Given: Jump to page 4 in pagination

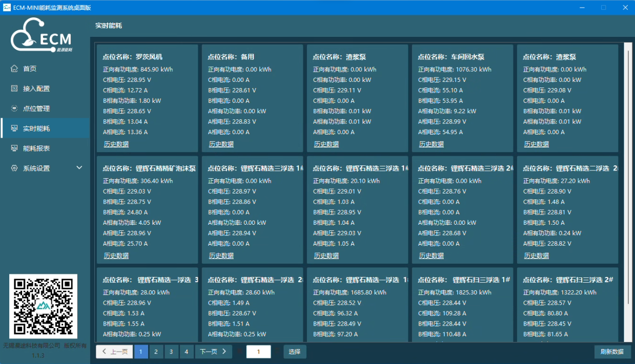Looking at the screenshot, I should 186,352.
